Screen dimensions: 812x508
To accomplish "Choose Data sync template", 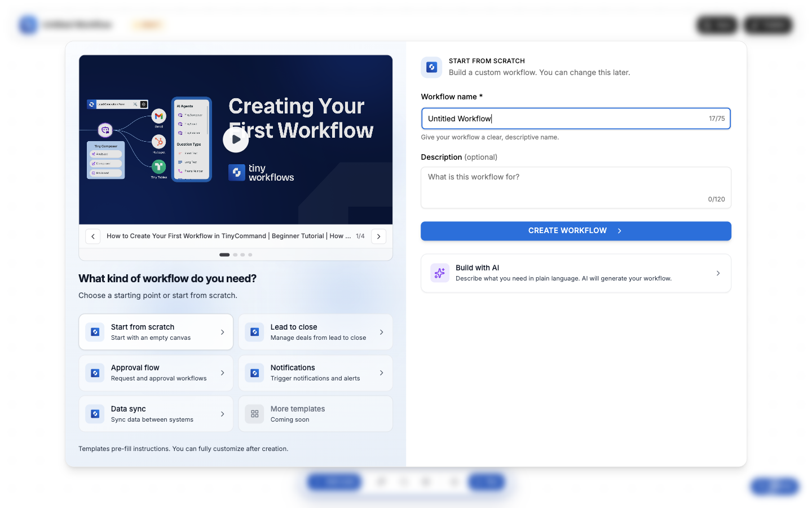I will pyautogui.click(x=156, y=414).
